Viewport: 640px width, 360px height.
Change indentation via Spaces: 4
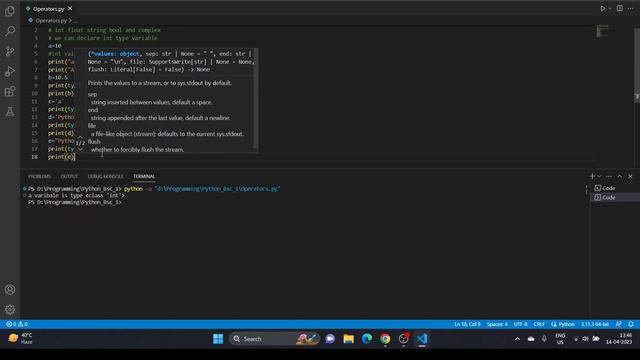click(497, 324)
